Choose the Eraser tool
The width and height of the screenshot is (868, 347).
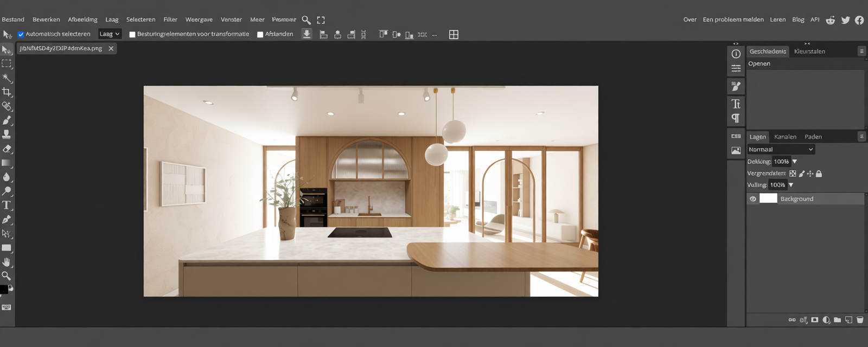7,149
